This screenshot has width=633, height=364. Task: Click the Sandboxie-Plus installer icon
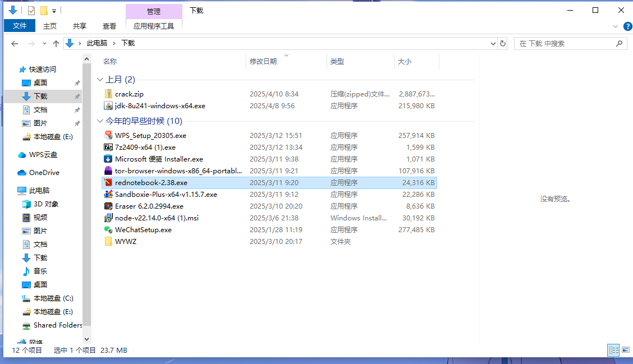click(109, 194)
